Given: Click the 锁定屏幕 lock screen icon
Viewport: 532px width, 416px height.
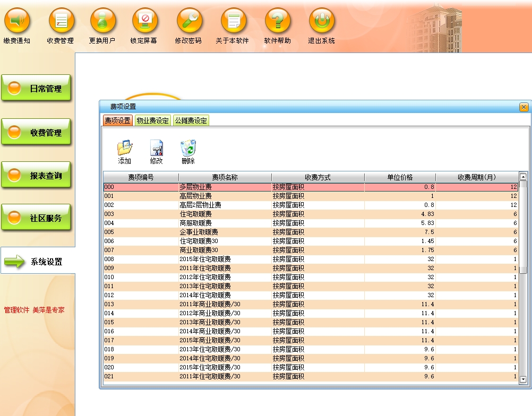Looking at the screenshot, I should [x=144, y=21].
